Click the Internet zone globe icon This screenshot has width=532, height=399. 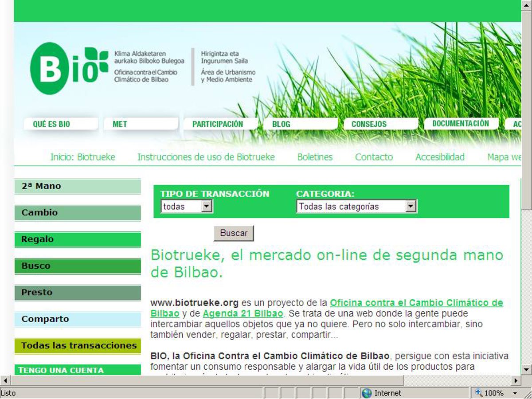point(366,393)
